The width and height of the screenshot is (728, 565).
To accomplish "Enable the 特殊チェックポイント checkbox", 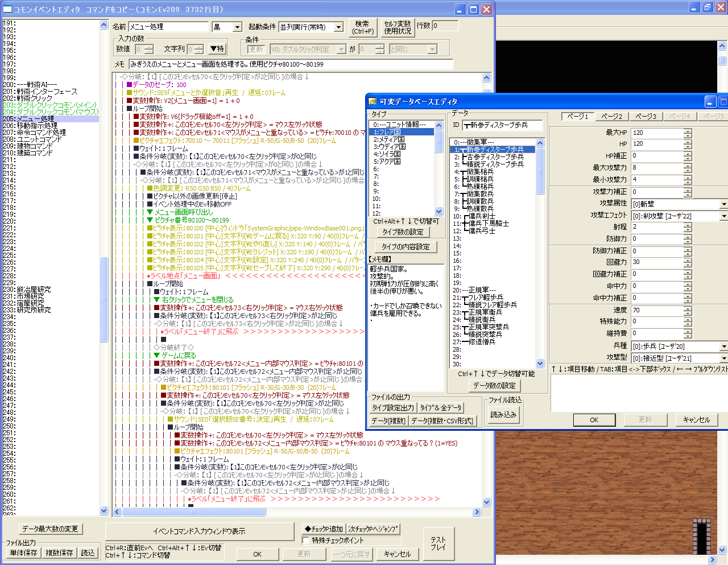I will 307,541.
